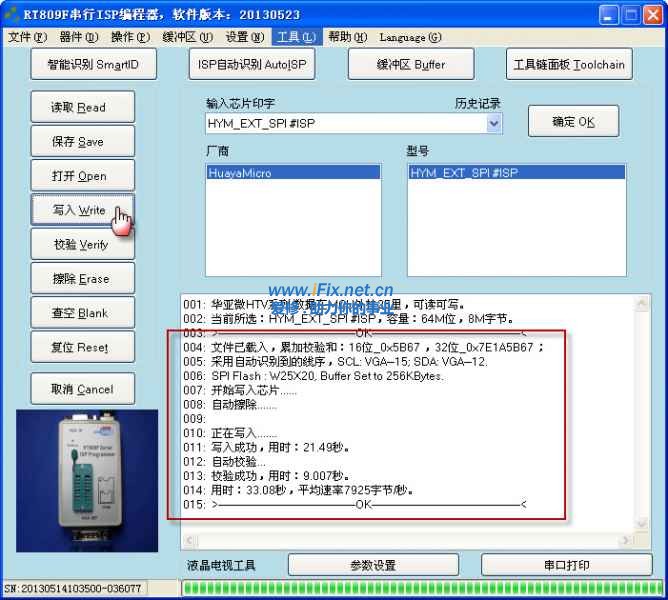Click the 参数设置 parameter settings button
Viewport: 668px width, 600px height.
pos(373,565)
